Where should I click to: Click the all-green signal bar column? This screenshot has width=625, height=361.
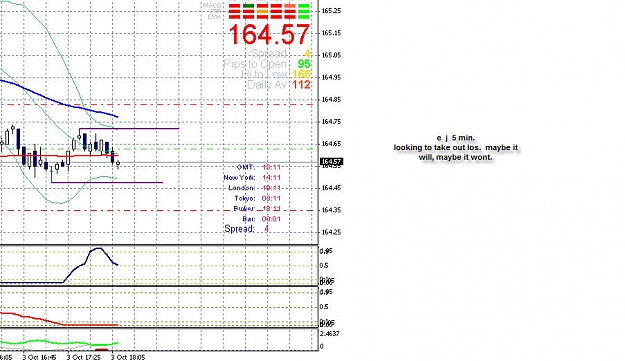coord(304,11)
